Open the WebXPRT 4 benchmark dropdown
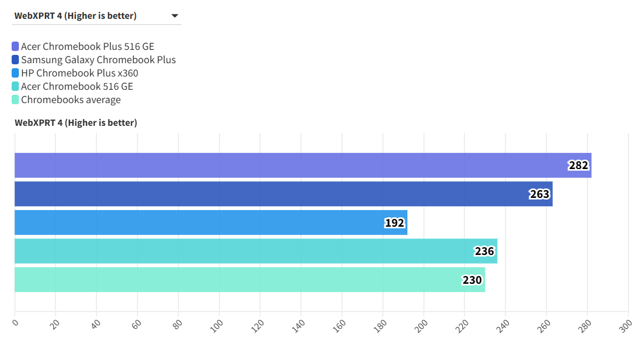Viewport: 644px width, 342px height. (x=96, y=16)
